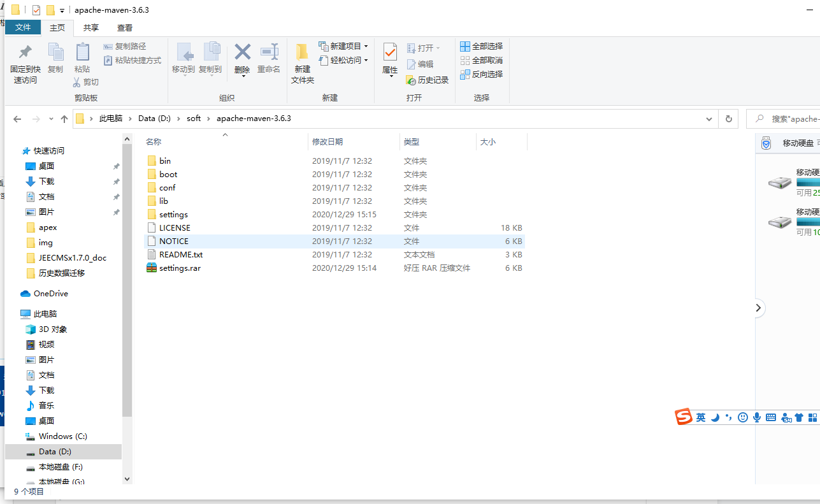Toggle Sogou English/Chinese (英) input mode
Image resolution: width=820 pixels, height=504 pixels.
(x=701, y=417)
